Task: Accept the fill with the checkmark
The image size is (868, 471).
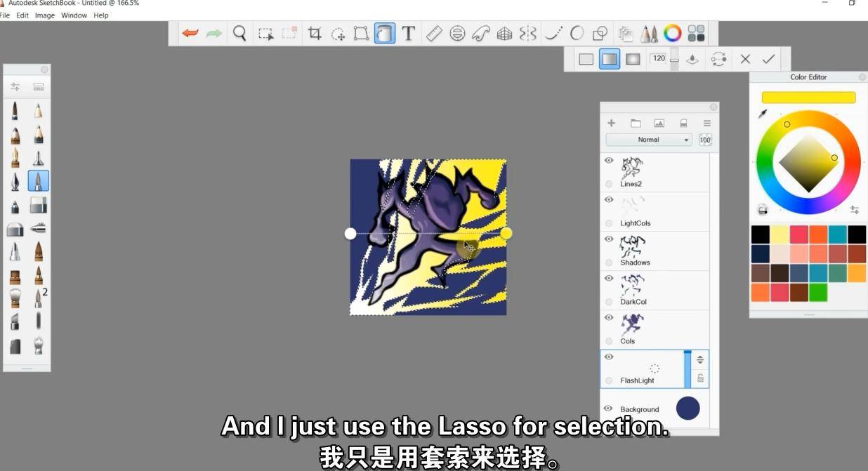Action: [768, 59]
